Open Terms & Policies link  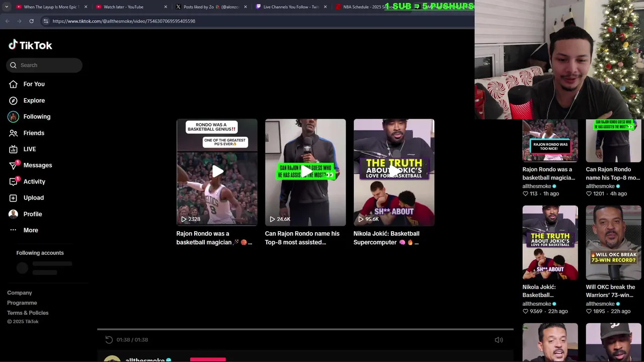[x=28, y=313]
